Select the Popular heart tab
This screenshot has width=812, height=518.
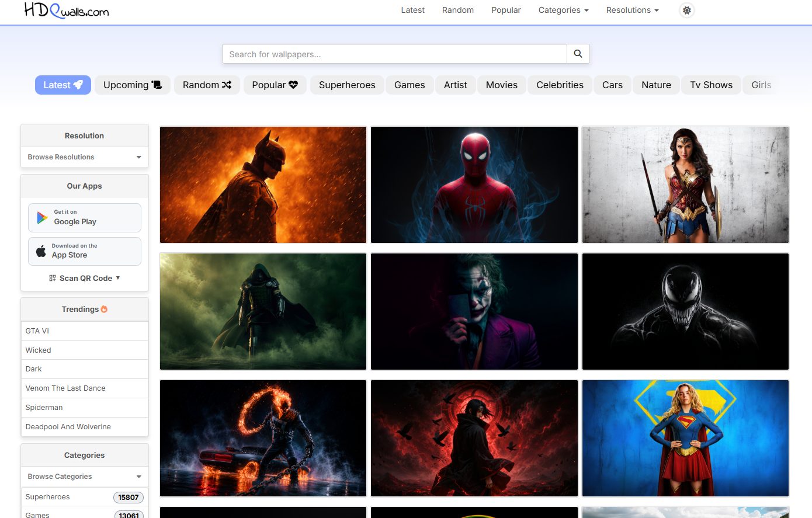[275, 85]
